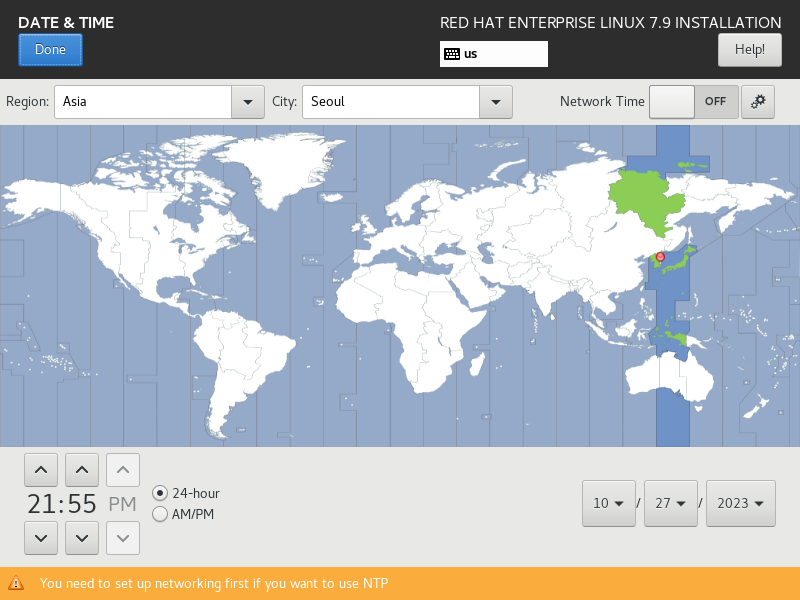
Task: Click the us keyboard layout indicator
Action: [494, 54]
